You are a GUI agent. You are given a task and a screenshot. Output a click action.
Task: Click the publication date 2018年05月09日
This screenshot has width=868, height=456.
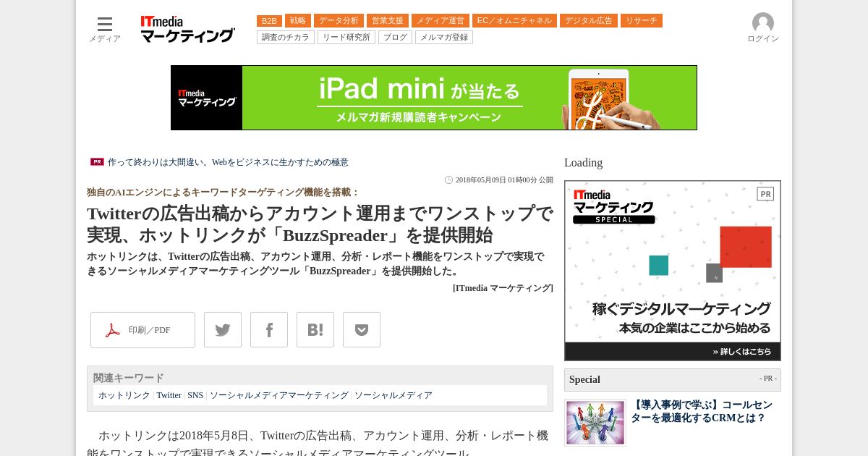[504, 180]
